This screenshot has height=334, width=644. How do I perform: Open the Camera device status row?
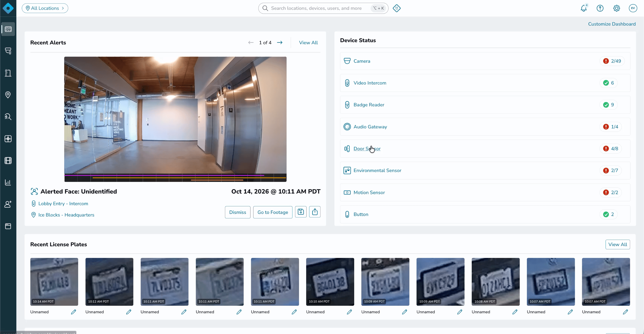click(485, 61)
